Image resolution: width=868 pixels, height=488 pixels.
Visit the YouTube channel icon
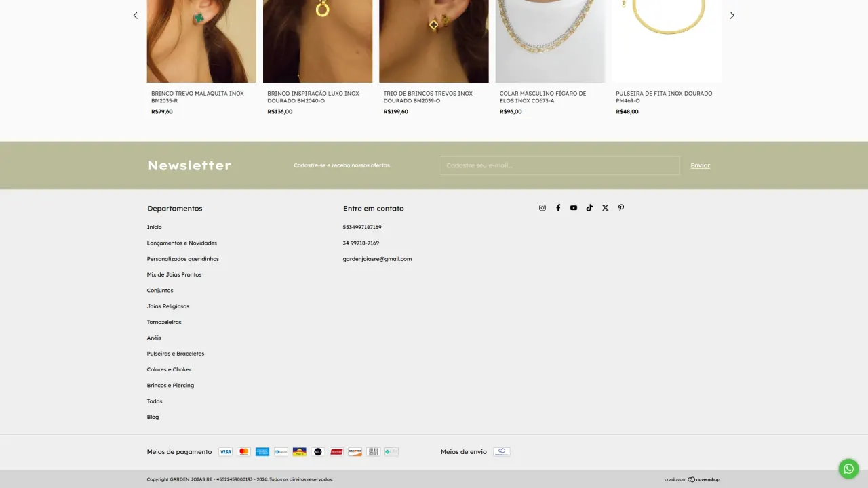pyautogui.click(x=574, y=208)
